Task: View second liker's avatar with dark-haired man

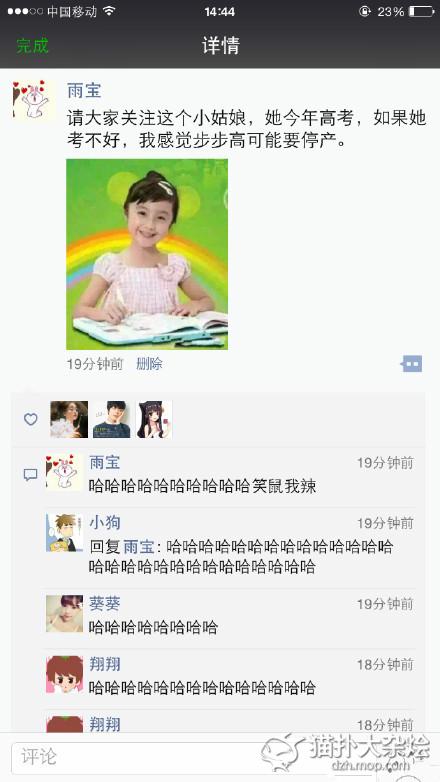Action: (x=111, y=419)
